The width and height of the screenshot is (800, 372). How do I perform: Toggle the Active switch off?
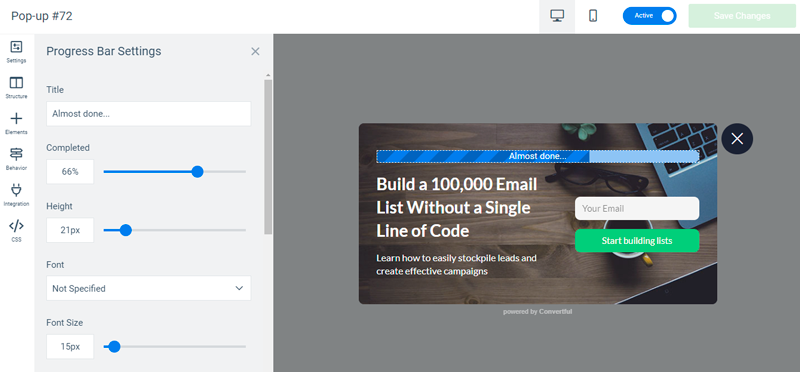649,16
